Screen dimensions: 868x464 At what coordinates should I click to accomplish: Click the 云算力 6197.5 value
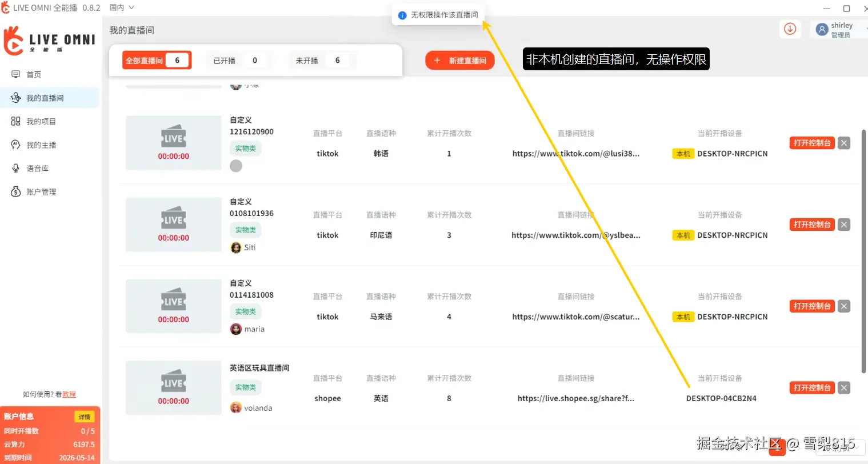(84, 445)
